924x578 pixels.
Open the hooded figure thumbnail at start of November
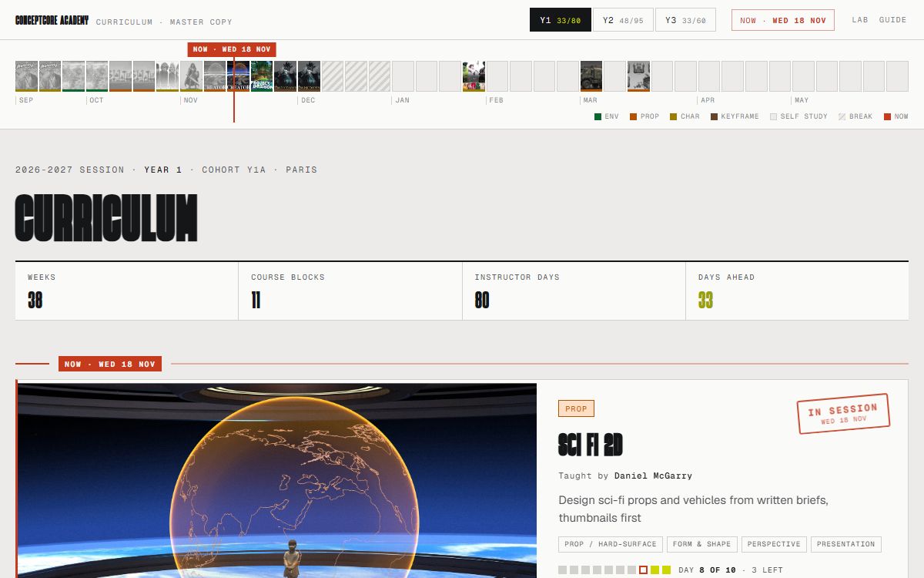click(191, 76)
